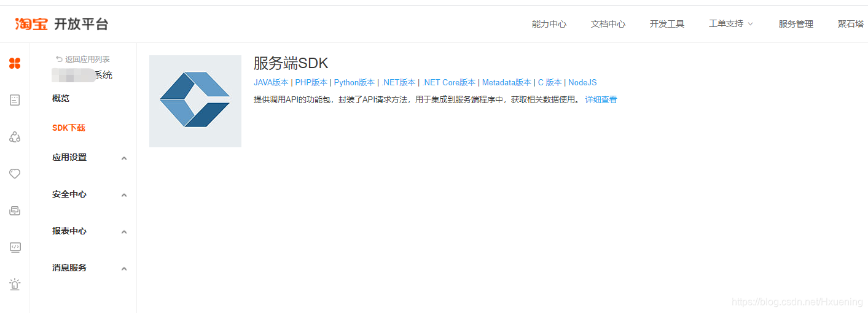Open the stacked messages icon in sidebar

[15, 211]
